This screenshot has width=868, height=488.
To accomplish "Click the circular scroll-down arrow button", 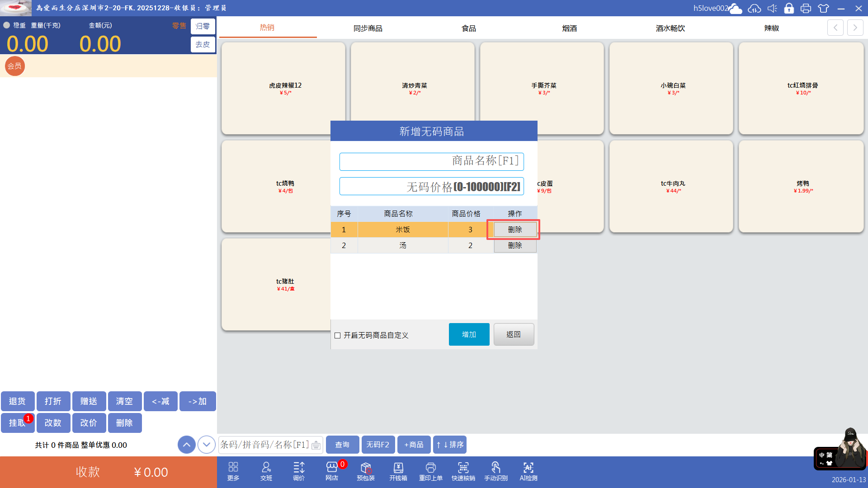I will coord(207,445).
